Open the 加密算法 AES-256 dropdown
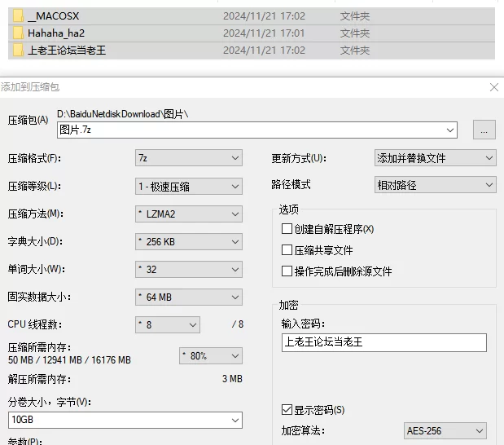 445,430
